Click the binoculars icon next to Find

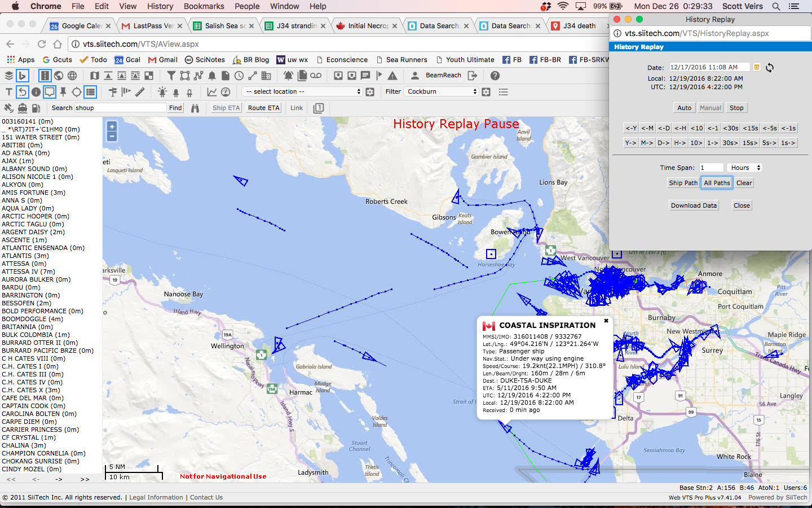tap(195, 108)
